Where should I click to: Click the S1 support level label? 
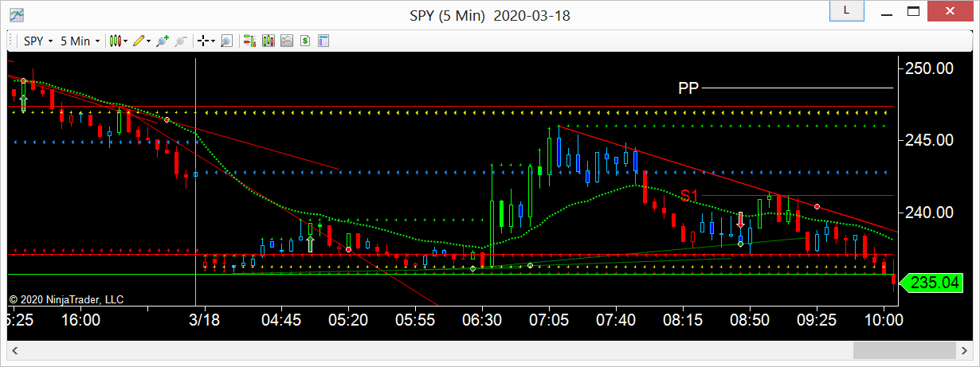689,195
